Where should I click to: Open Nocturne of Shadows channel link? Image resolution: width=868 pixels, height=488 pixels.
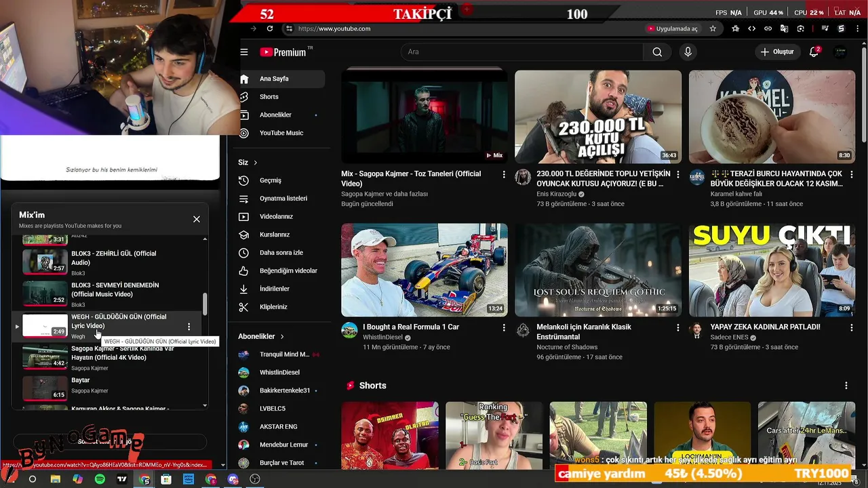pos(567,347)
